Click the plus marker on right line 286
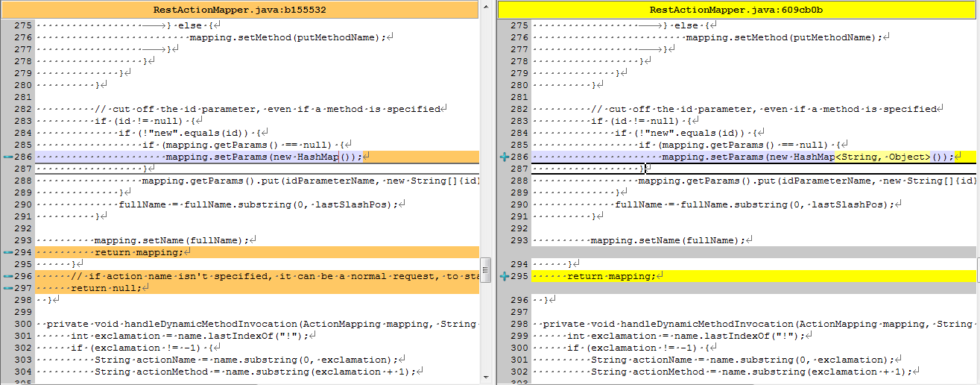The height and width of the screenshot is (385, 980). (505, 157)
